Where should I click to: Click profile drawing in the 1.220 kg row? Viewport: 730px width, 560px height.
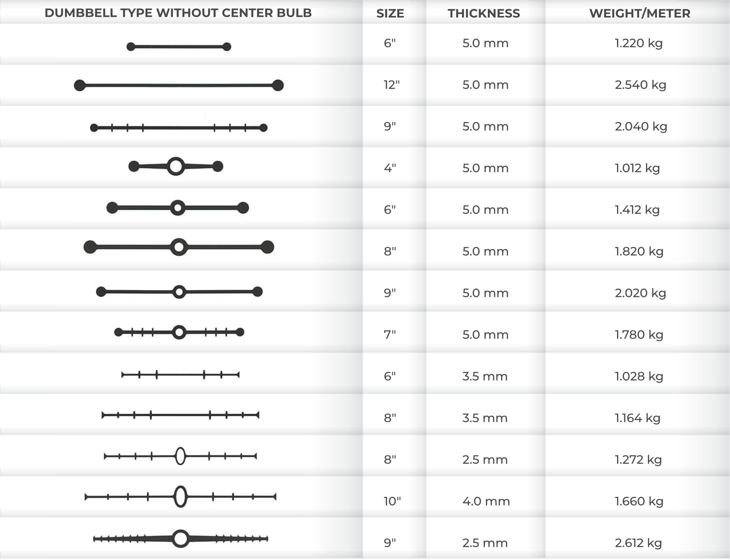179,47
